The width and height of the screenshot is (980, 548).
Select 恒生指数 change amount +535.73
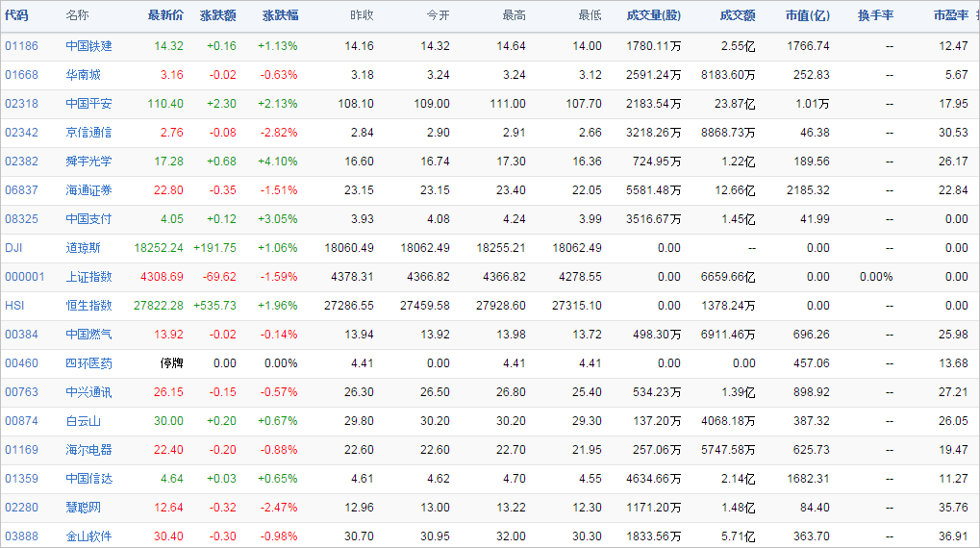point(215,306)
